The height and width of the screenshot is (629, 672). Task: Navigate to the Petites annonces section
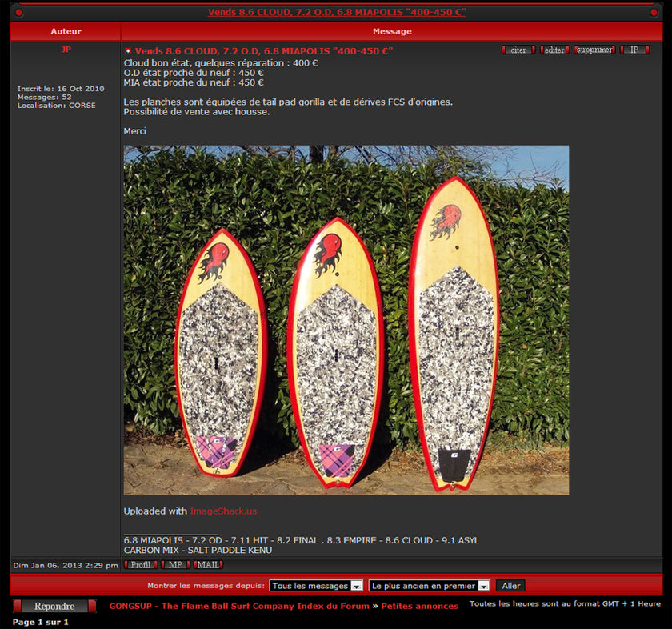tap(419, 606)
